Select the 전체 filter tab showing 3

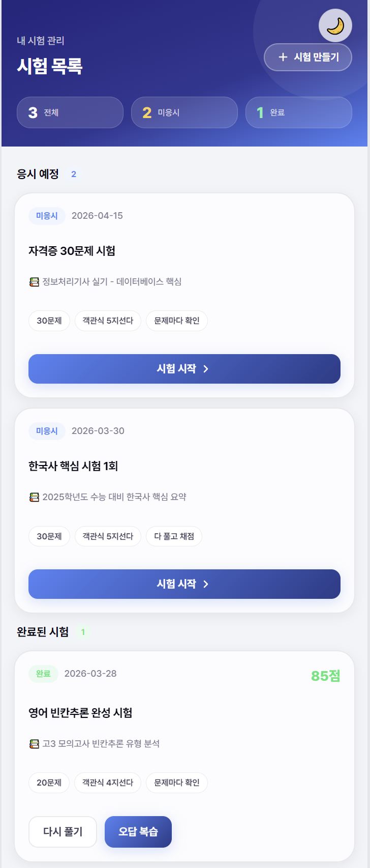[x=70, y=112]
